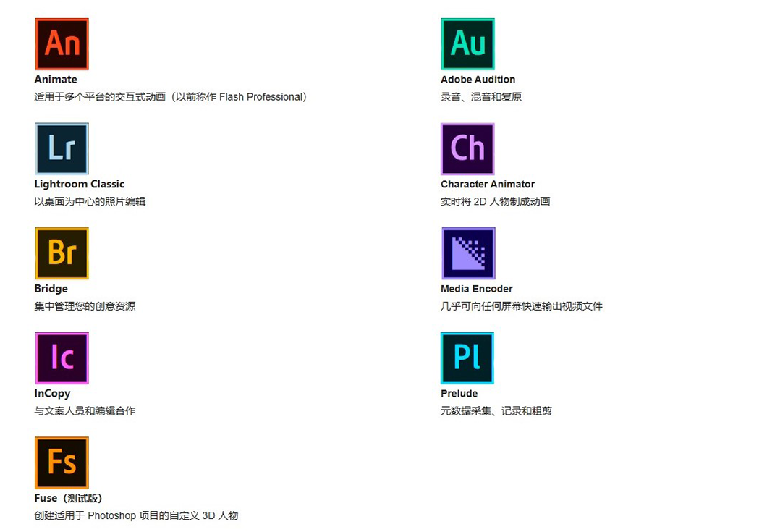Click the description mentioning Flash Professional
The image size is (767, 532).
click(170, 97)
